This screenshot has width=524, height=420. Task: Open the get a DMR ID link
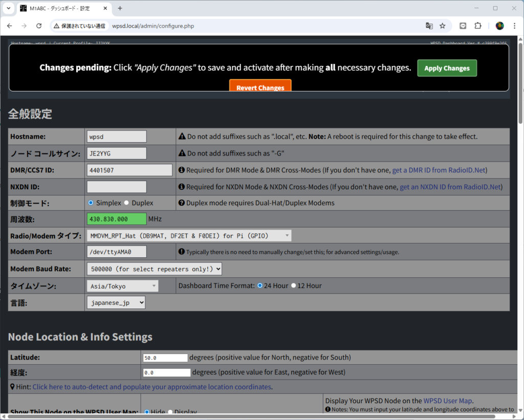click(439, 170)
